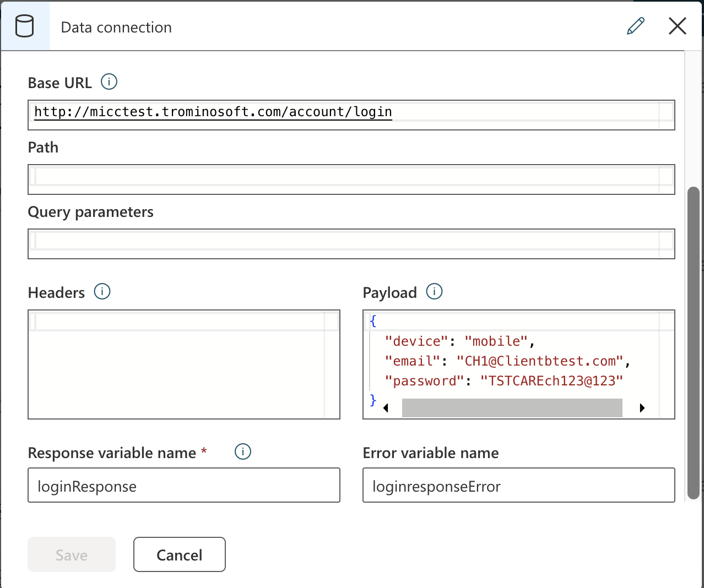
Task: Click the left arrow on Payload scrollbar
Action: pyautogui.click(x=386, y=407)
